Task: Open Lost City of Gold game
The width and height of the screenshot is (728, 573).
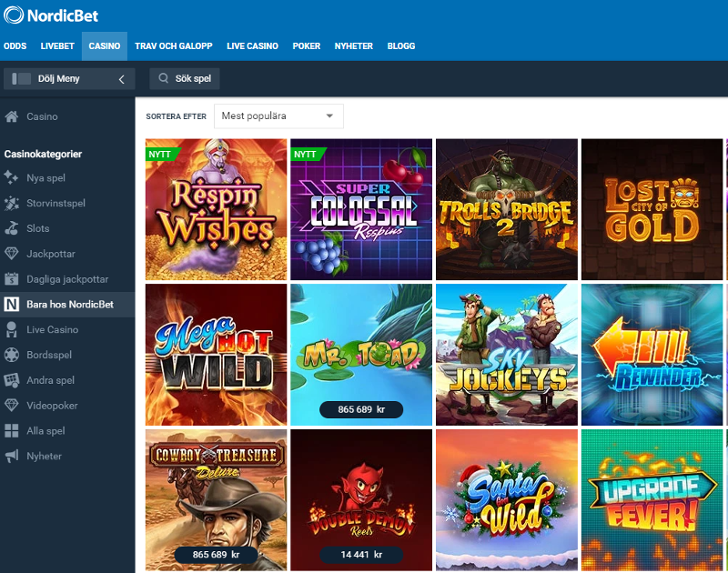Action: pos(652,209)
